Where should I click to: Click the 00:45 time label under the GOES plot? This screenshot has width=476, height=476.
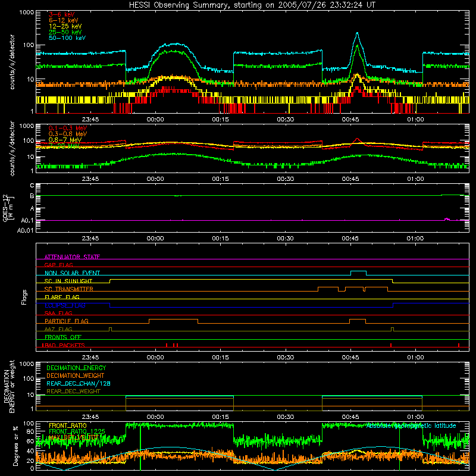[350, 239]
